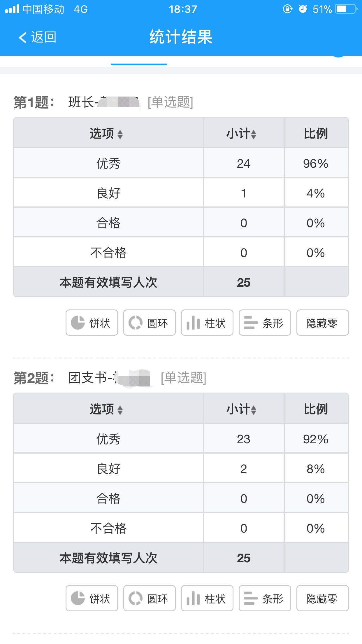Toggle hide zero rows for question 2

coord(323,598)
